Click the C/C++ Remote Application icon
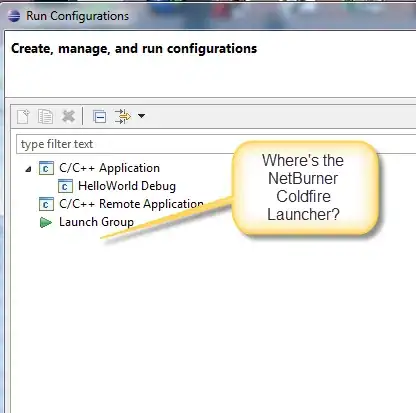Image resolution: width=416 pixels, height=413 pixels. click(x=46, y=204)
